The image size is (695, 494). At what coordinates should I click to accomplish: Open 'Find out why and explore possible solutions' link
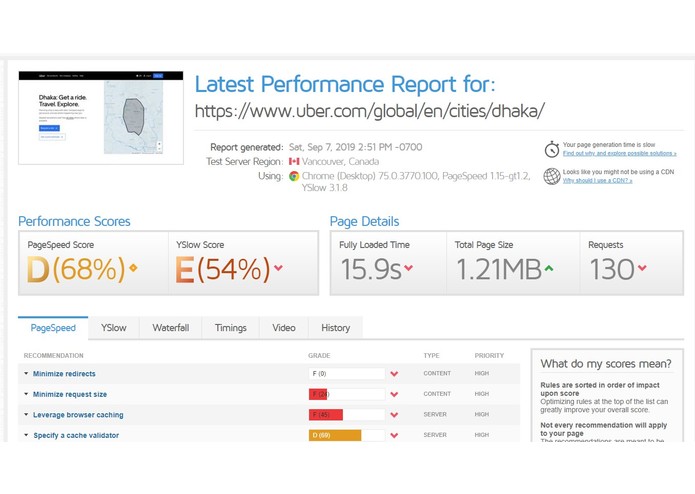click(619, 153)
